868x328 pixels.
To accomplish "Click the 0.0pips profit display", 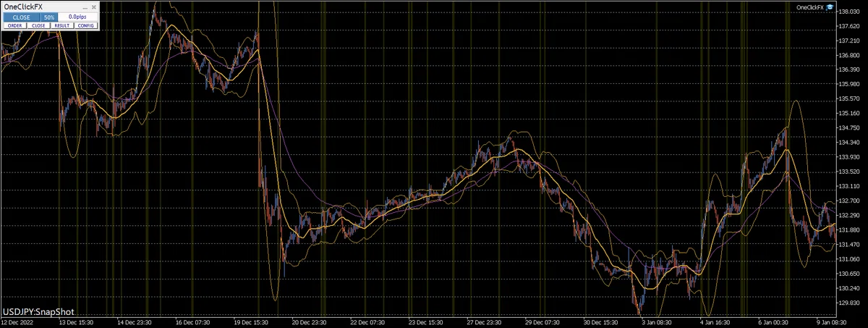I will 77,17.
